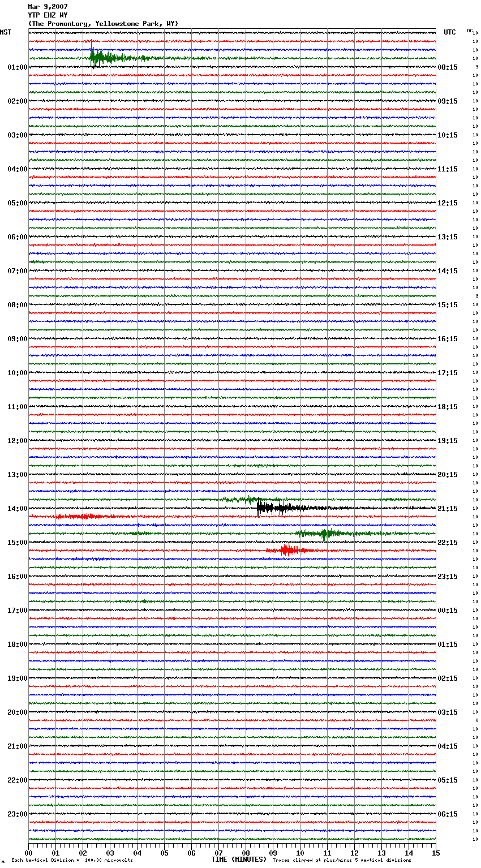
Task: Select the 03:00 MST time label
Action: (x=18, y=135)
